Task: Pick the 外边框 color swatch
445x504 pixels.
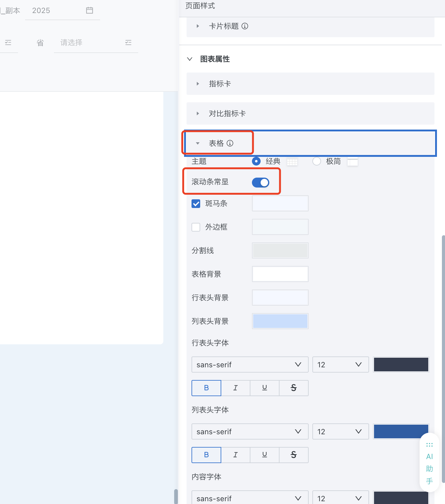Action: point(280,227)
